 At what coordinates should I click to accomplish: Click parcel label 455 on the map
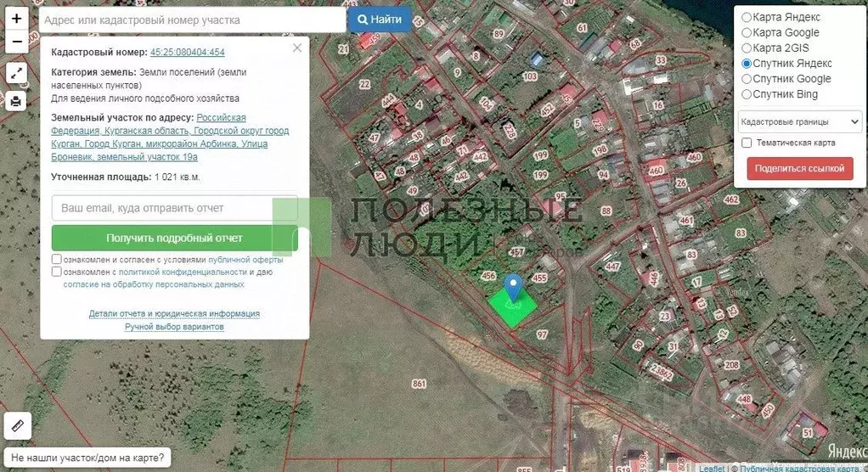(539, 278)
